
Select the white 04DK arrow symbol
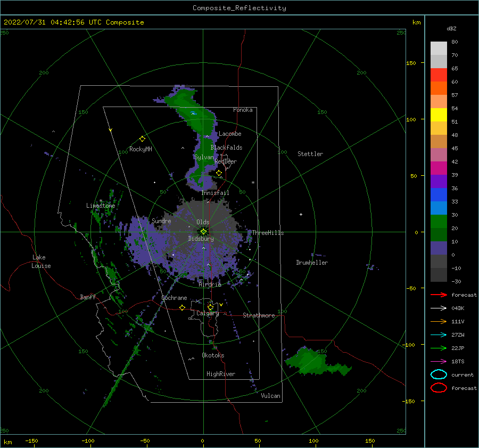439,308
